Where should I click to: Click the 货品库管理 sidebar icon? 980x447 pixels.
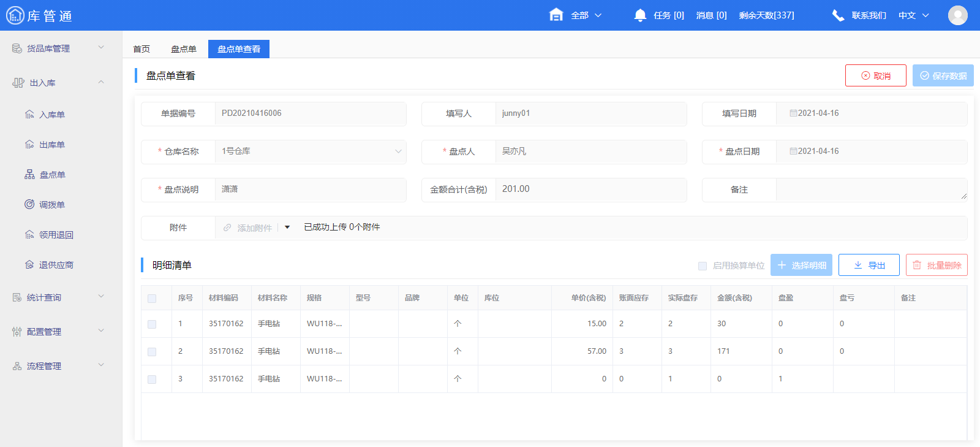(x=17, y=48)
